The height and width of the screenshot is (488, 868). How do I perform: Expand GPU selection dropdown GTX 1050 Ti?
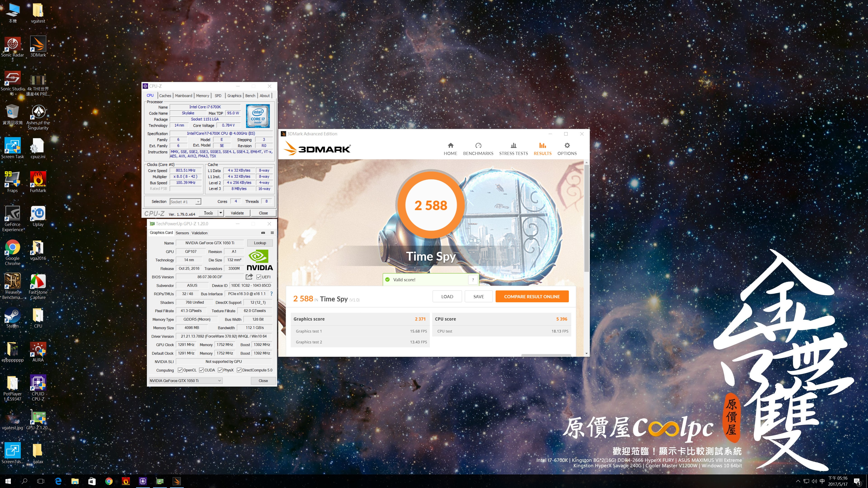219,380
